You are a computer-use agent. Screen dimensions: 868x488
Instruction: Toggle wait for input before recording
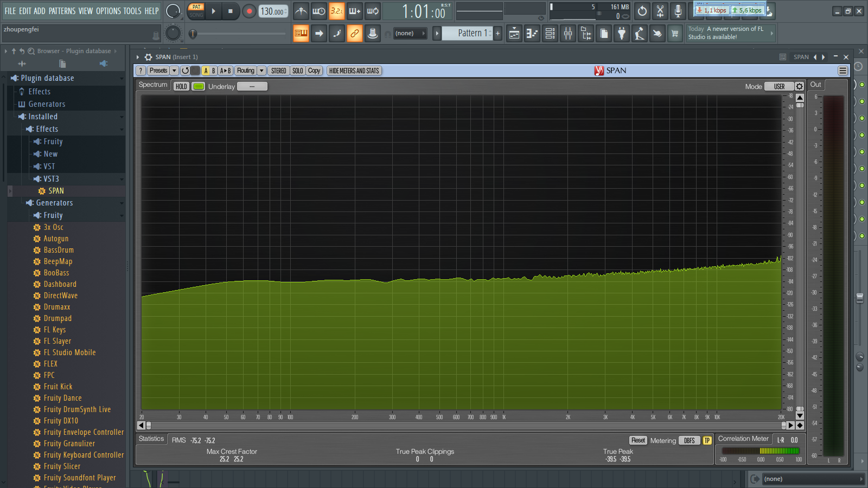(x=318, y=11)
